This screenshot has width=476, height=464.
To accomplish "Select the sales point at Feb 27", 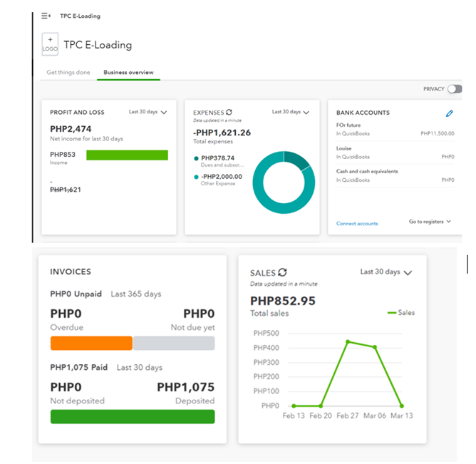I will point(348,341).
